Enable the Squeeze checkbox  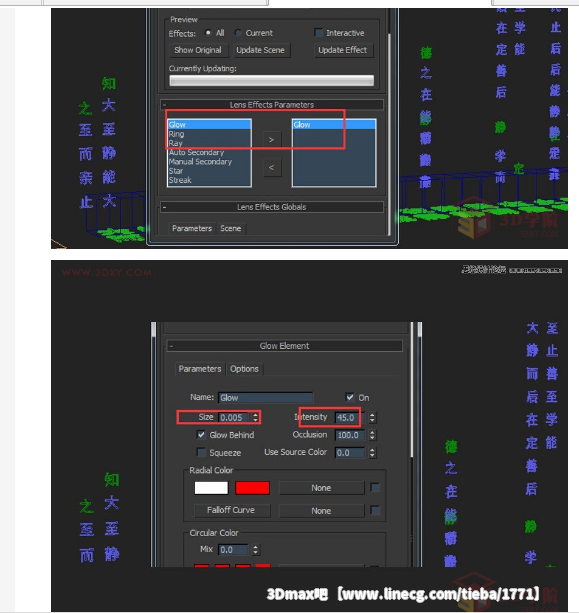coord(201,452)
